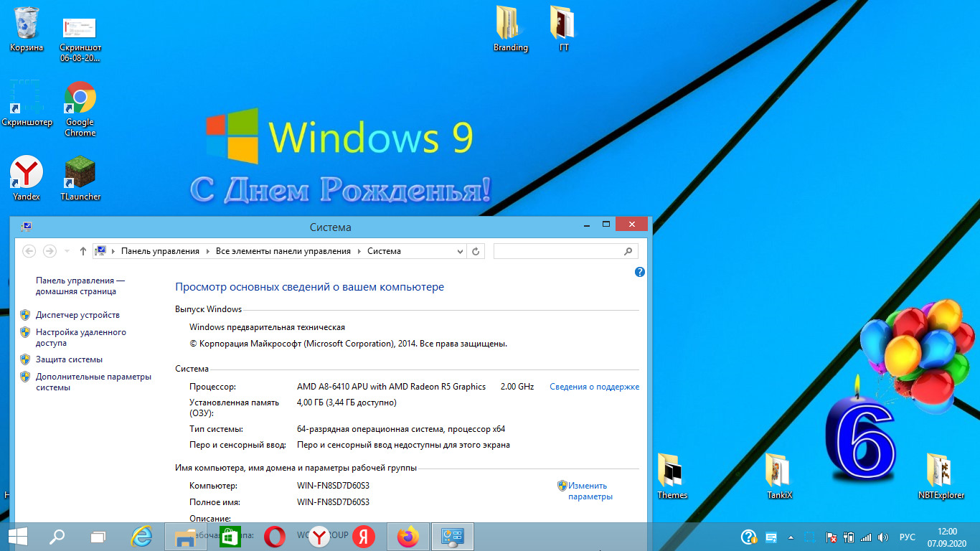
Task: Select the Windows предварительная техническая text
Action: [267, 327]
